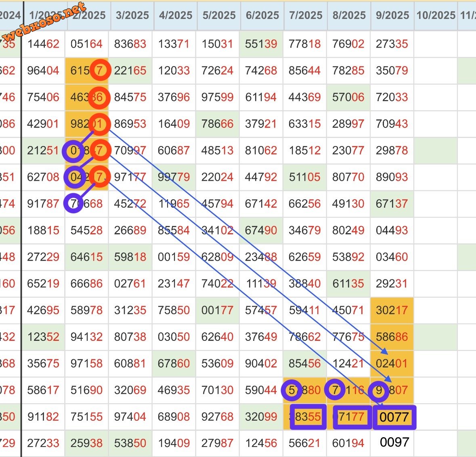Image resolution: width=476 pixels, height=457 pixels.
Task: Click the red circle on 01 in 2/2025
Action: tap(99, 124)
